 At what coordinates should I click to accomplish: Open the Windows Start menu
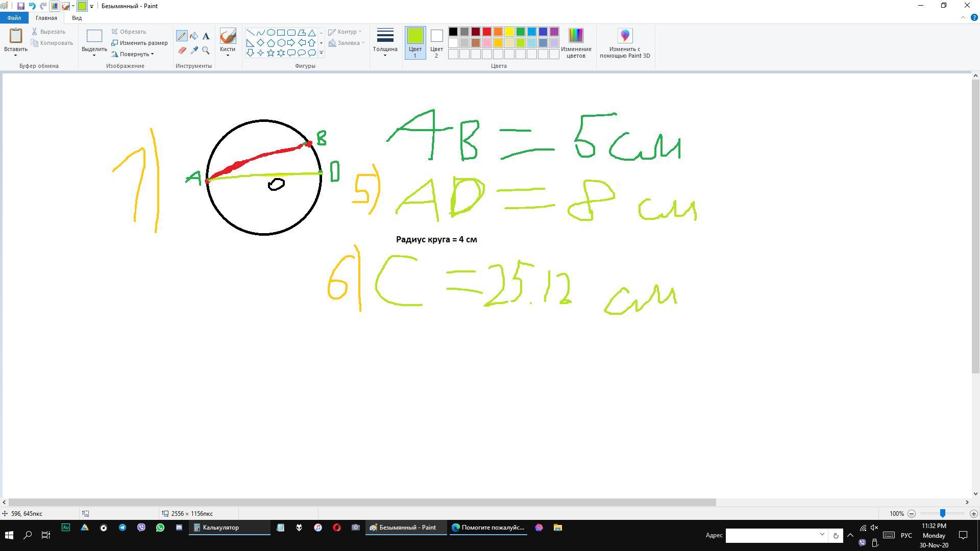(x=9, y=535)
